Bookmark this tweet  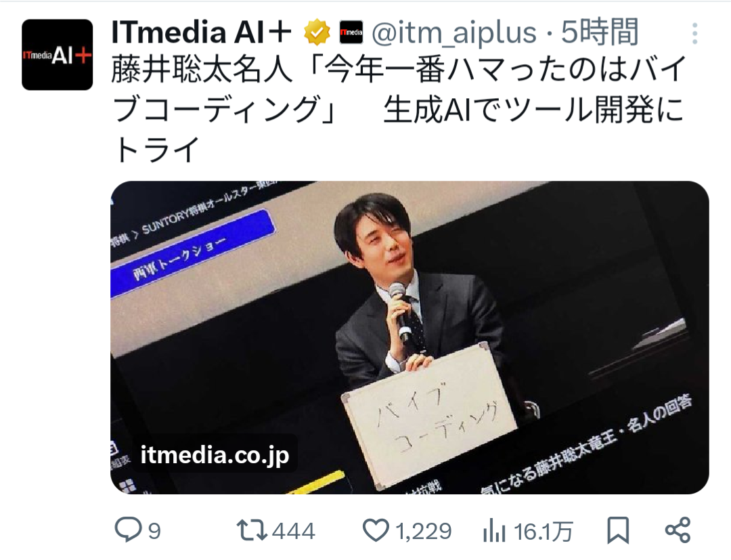pos(618,531)
